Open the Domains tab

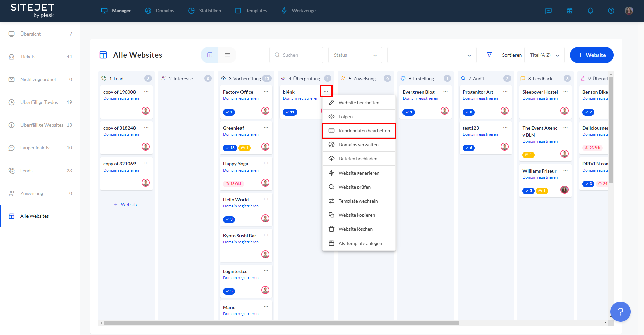click(x=160, y=11)
